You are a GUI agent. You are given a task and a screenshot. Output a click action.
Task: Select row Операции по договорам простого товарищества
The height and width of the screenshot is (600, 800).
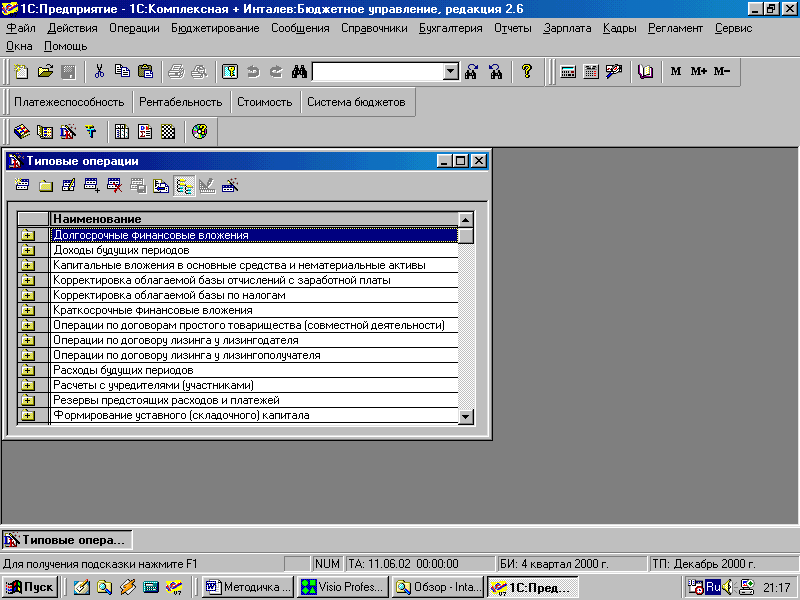[254, 326]
